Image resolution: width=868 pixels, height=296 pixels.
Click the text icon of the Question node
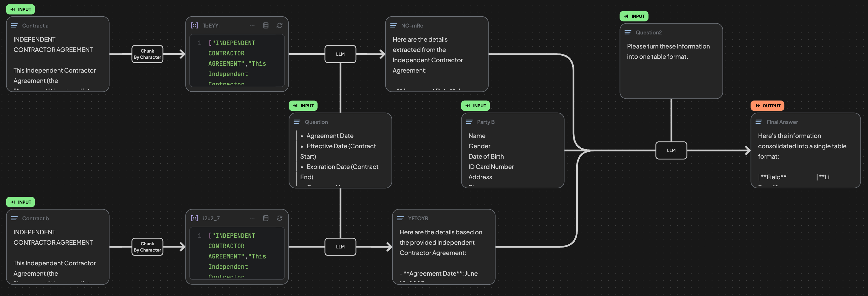click(297, 122)
